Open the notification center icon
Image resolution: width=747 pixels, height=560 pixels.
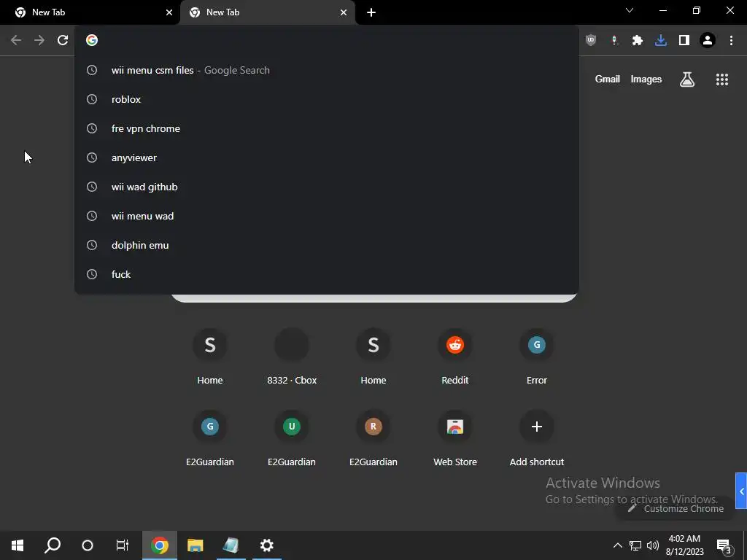724,545
